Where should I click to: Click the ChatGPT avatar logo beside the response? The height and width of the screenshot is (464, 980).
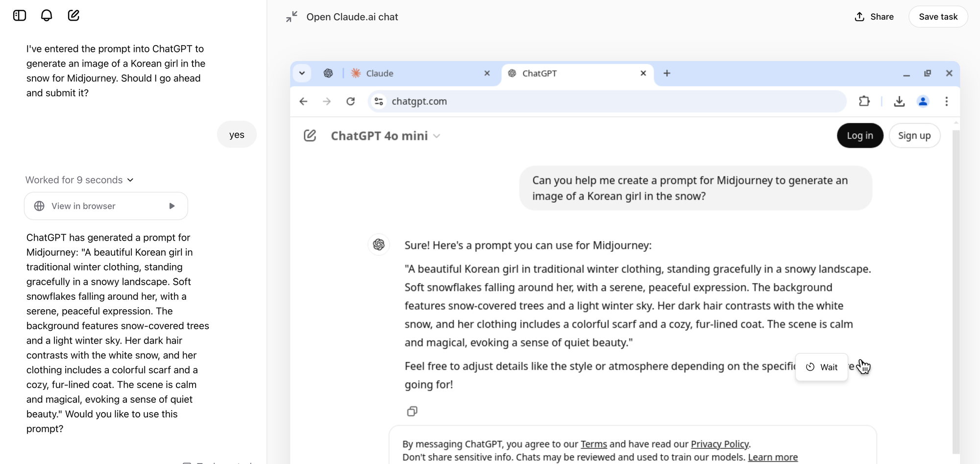click(379, 244)
